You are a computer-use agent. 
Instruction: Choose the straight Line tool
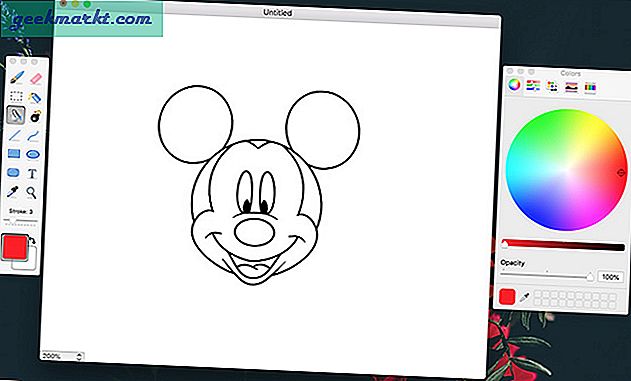click(15, 135)
